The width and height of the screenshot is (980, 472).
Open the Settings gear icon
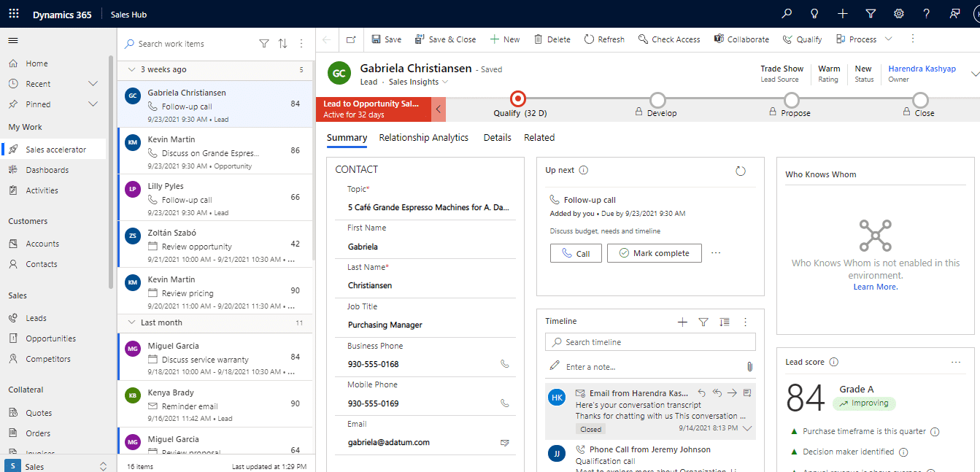pos(899,14)
